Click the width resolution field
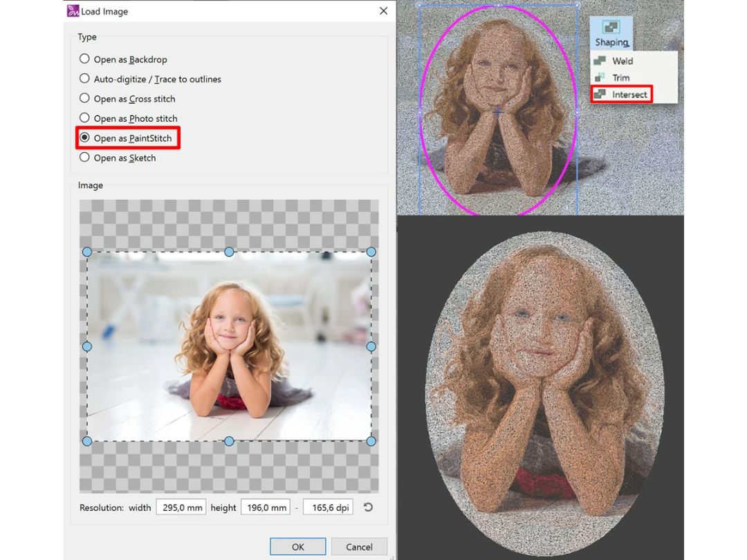 point(181,507)
